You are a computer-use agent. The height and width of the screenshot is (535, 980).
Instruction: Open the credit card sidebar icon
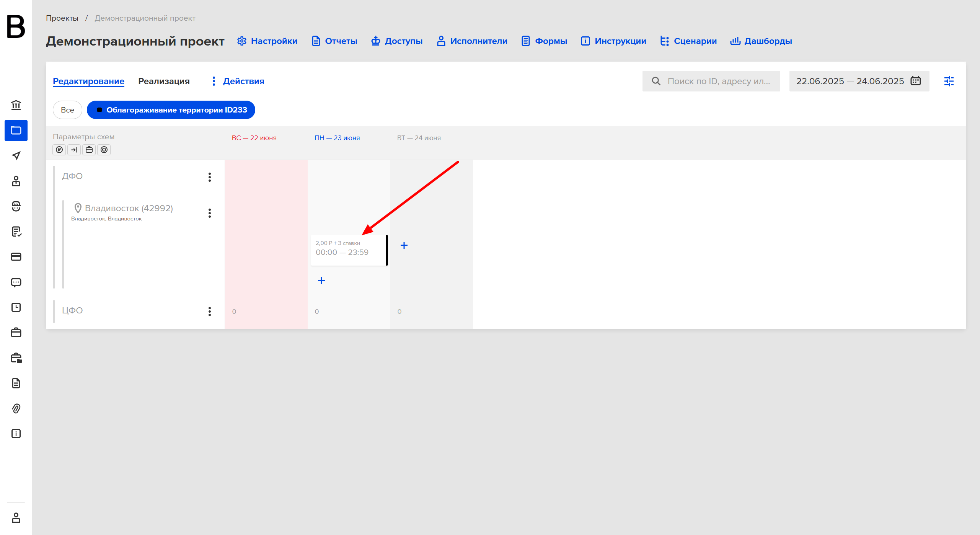tap(16, 257)
